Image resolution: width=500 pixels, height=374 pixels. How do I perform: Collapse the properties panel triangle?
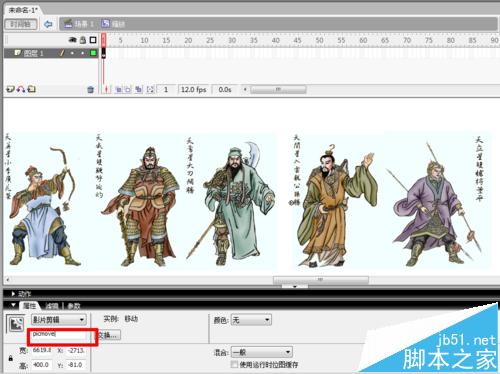[x=13, y=305]
